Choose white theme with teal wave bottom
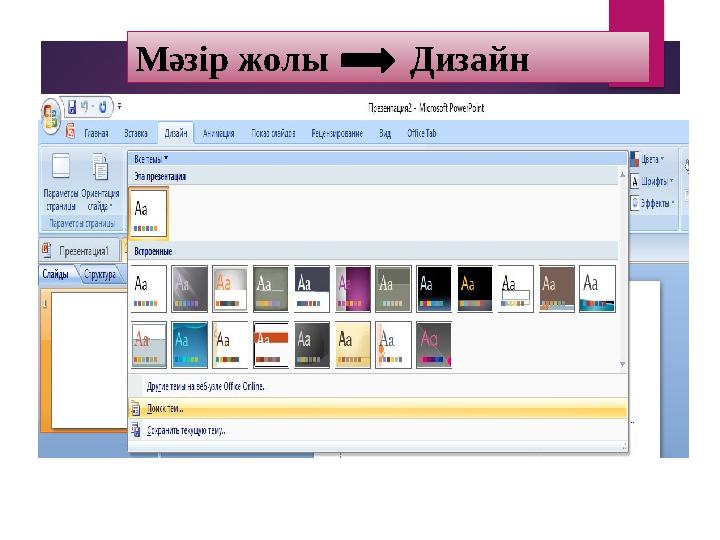Image resolution: width=720 pixels, height=540 pixels. 597,289
